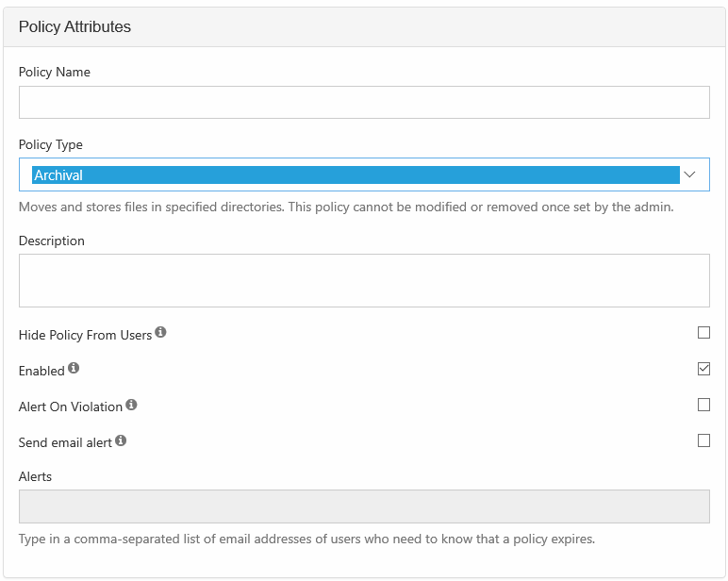The width and height of the screenshot is (728, 581).
Task: Uncheck the Enabled checkbox
Action: [x=703, y=369]
